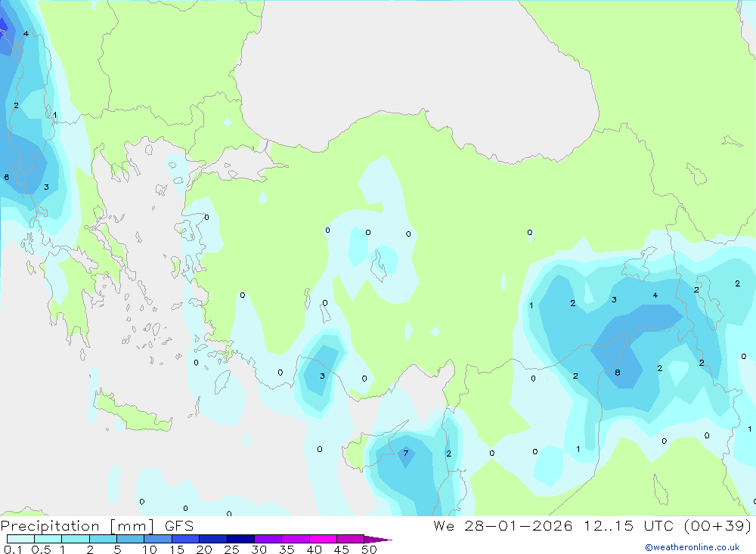Click the 0.5–1 mm legend color box
This screenshot has height=554, width=756.
pos(48,539)
